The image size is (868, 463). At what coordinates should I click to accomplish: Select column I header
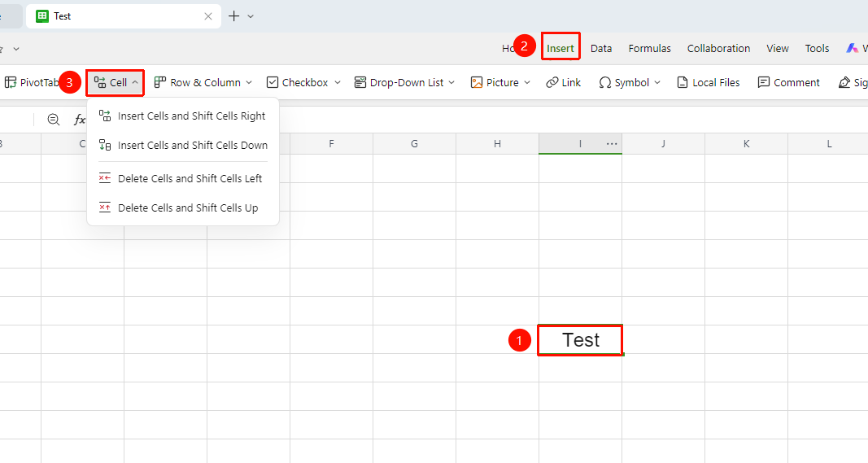(580, 143)
